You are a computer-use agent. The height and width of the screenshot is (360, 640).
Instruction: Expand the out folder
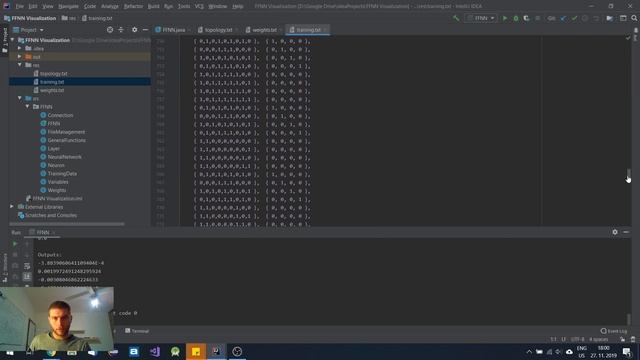click(20, 57)
